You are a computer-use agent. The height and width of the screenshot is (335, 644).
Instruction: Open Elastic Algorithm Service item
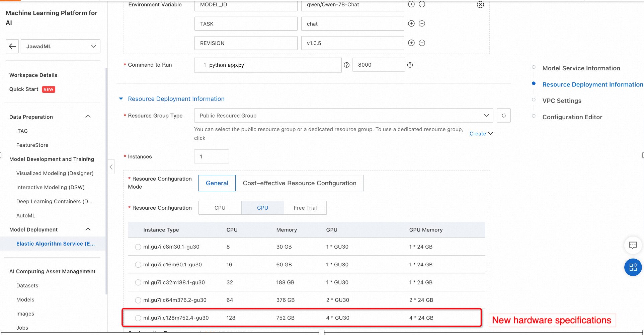(56, 244)
